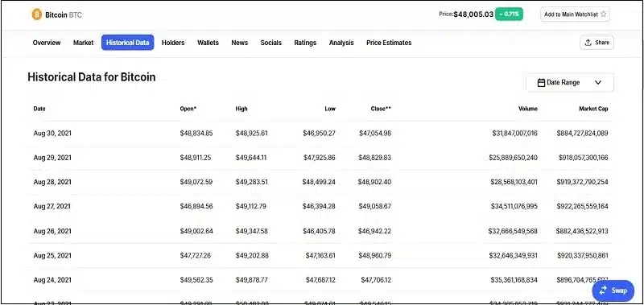
Task: Expand the Date Range dropdown chevron
Action: coord(598,83)
